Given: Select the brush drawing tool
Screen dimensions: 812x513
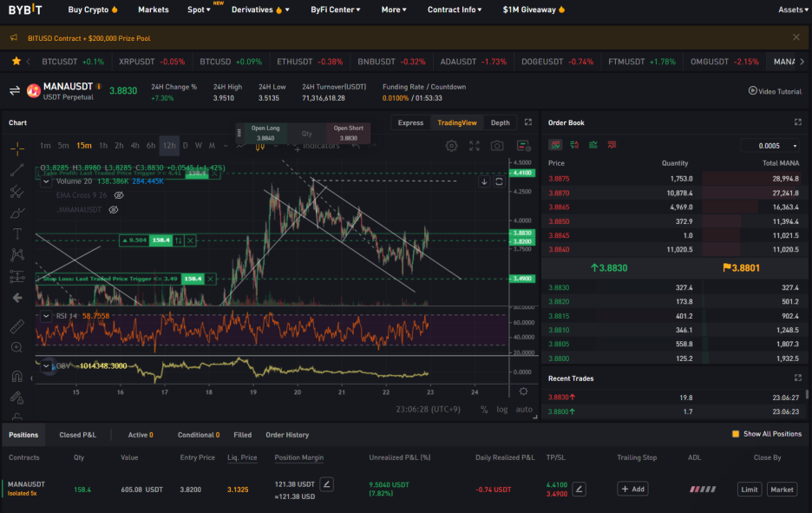Looking at the screenshot, I should [17, 213].
